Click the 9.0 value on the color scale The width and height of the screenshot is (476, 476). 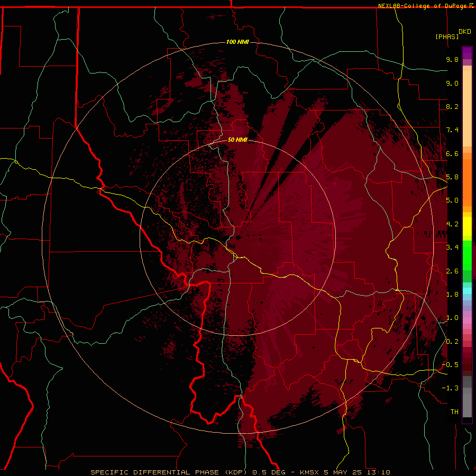pos(452,83)
